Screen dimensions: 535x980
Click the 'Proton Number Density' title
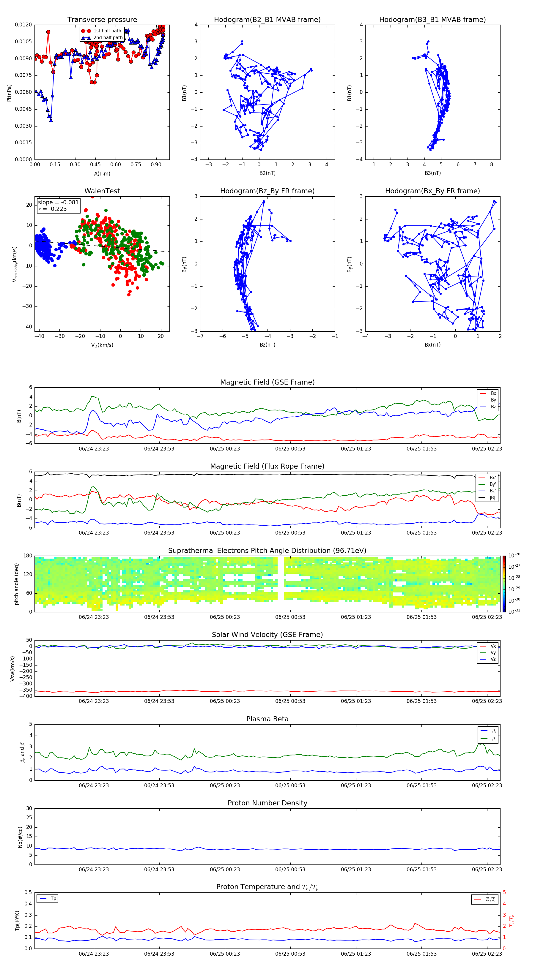267,803
